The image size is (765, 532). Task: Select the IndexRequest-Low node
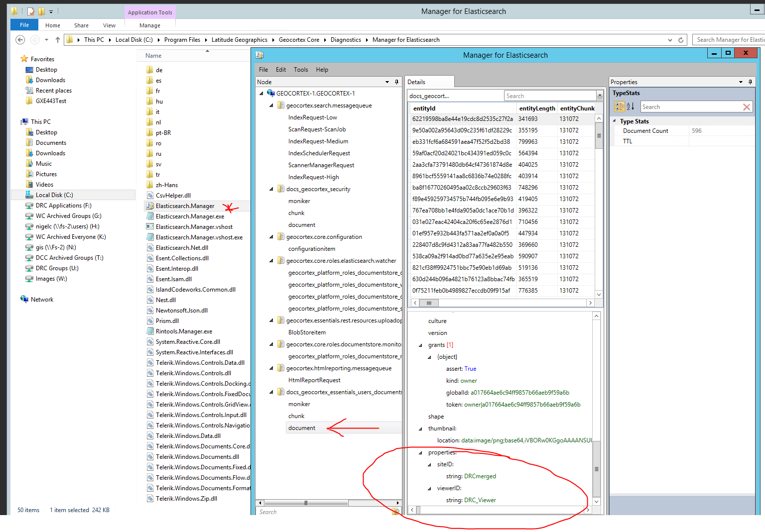pyautogui.click(x=312, y=117)
